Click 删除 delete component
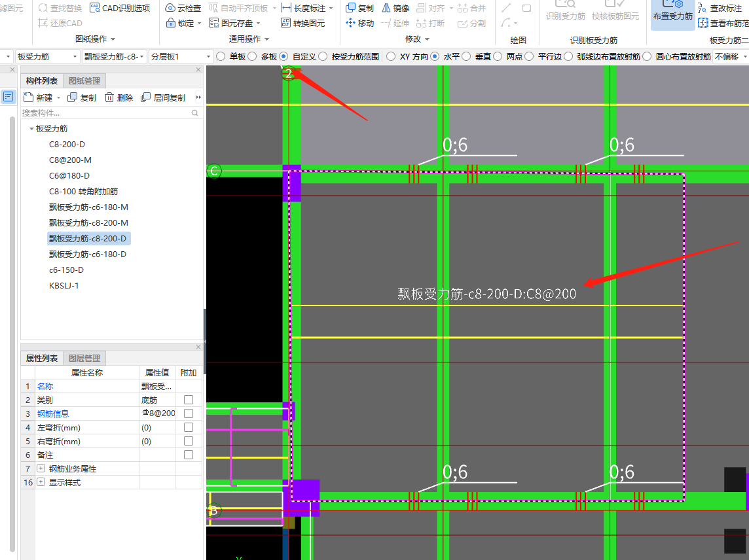The image size is (749, 560). pos(119,97)
